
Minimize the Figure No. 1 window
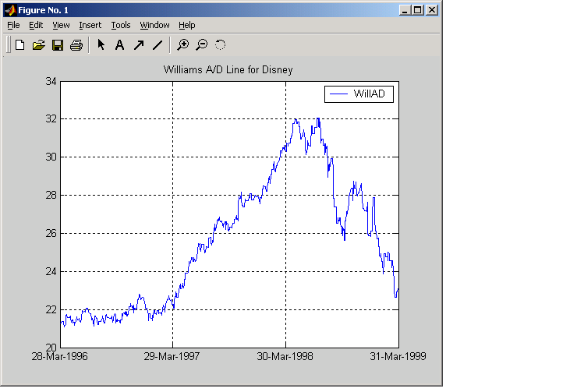405,10
